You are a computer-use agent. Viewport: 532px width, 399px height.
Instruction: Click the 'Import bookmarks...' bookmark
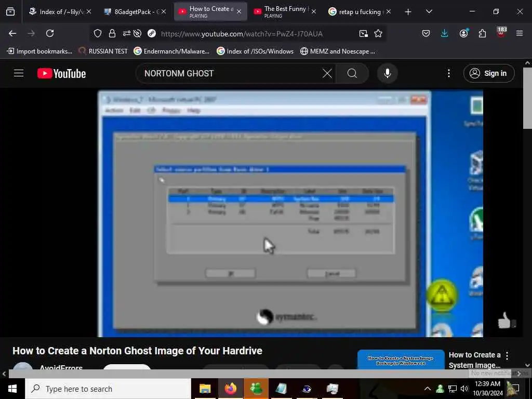pos(39,51)
